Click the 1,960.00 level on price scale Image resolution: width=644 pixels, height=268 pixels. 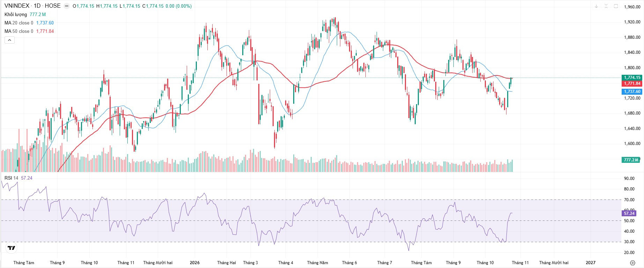coord(632,7)
